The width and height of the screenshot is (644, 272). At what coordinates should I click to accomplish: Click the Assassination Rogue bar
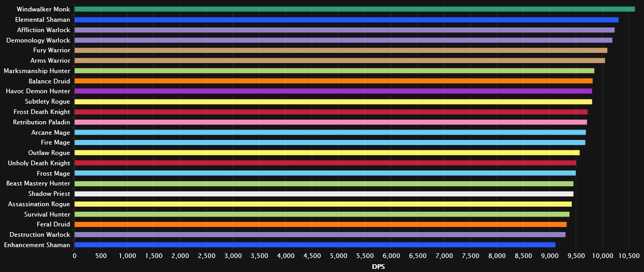[x=323, y=204]
